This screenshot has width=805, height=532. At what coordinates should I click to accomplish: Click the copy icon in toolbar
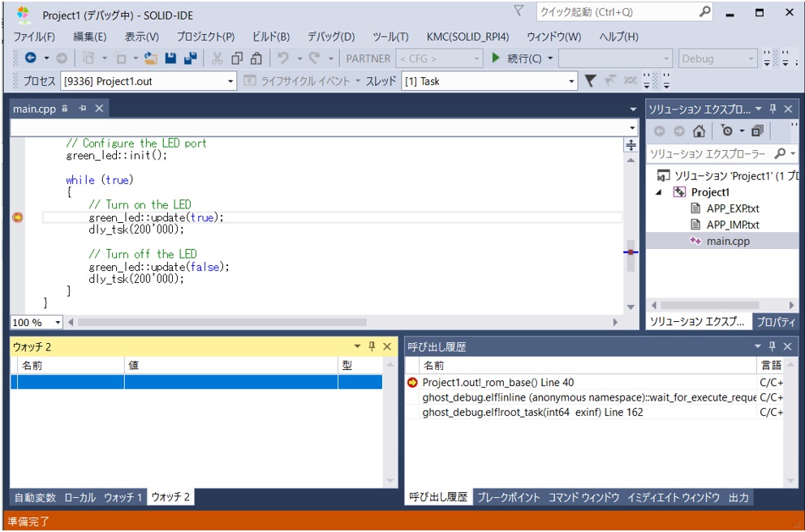pos(237,58)
